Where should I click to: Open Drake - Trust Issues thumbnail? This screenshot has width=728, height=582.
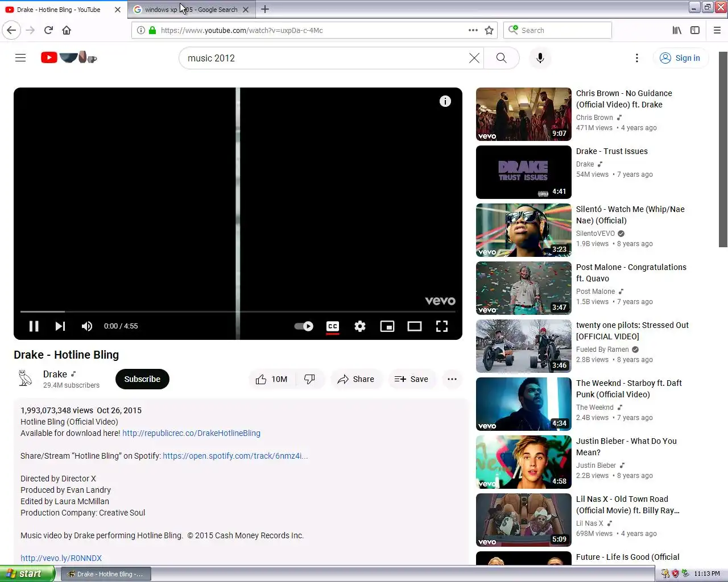(523, 172)
